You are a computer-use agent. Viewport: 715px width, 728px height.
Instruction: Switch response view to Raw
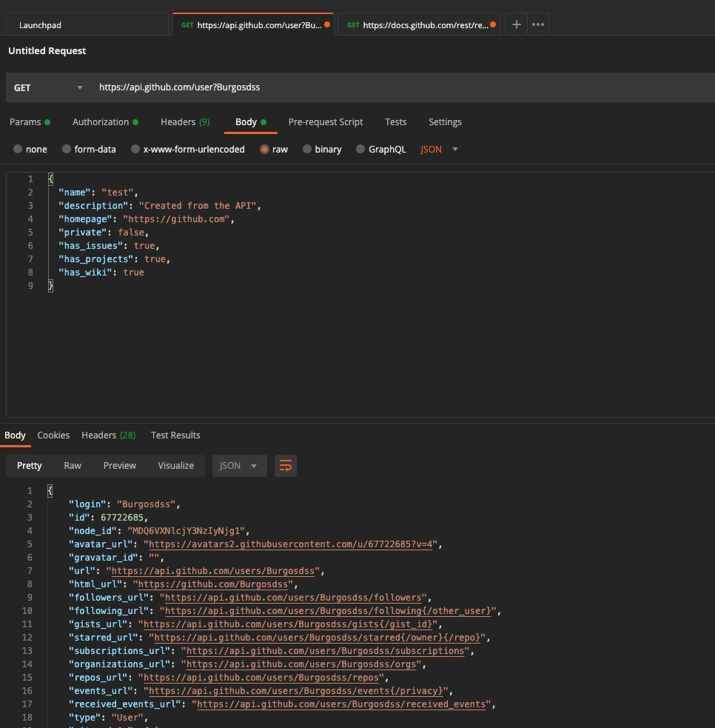(x=73, y=466)
